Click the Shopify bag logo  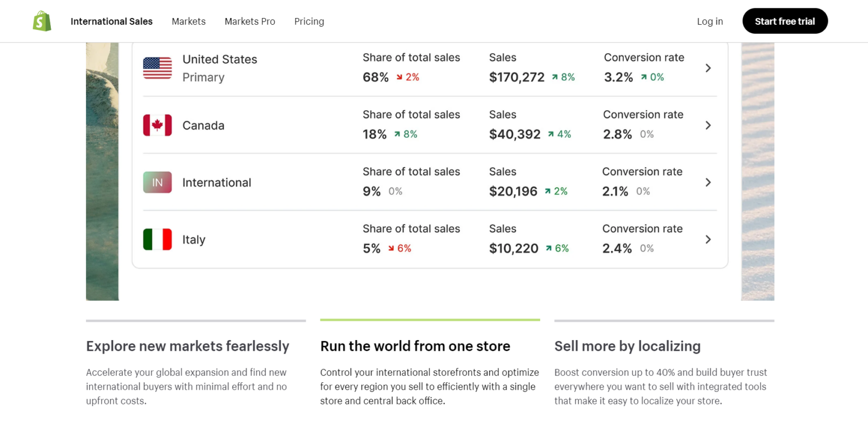(41, 21)
